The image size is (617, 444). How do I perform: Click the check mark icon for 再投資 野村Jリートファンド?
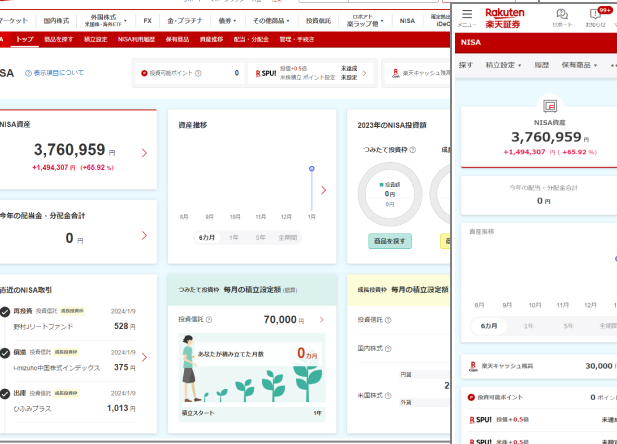pos(5,312)
